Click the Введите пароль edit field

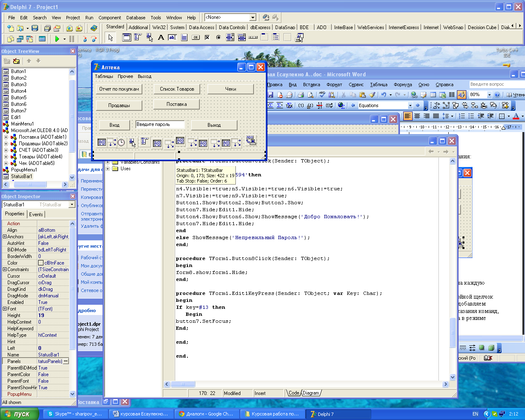[x=160, y=124]
